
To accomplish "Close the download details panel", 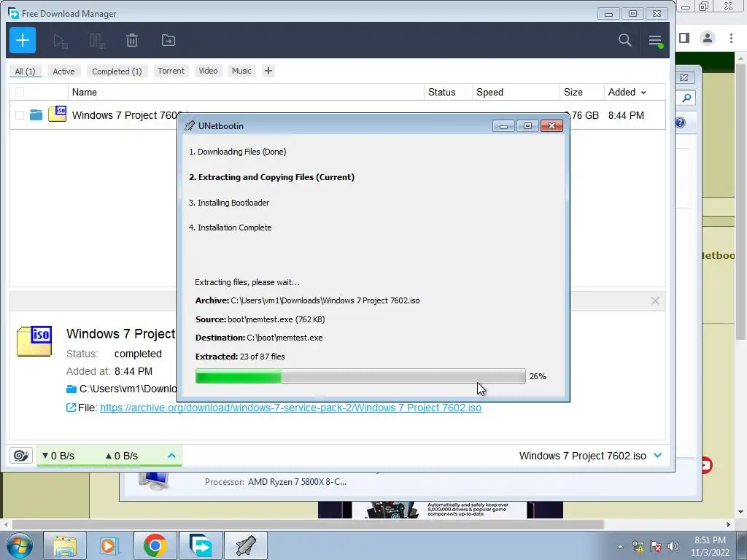I will coord(655,301).
